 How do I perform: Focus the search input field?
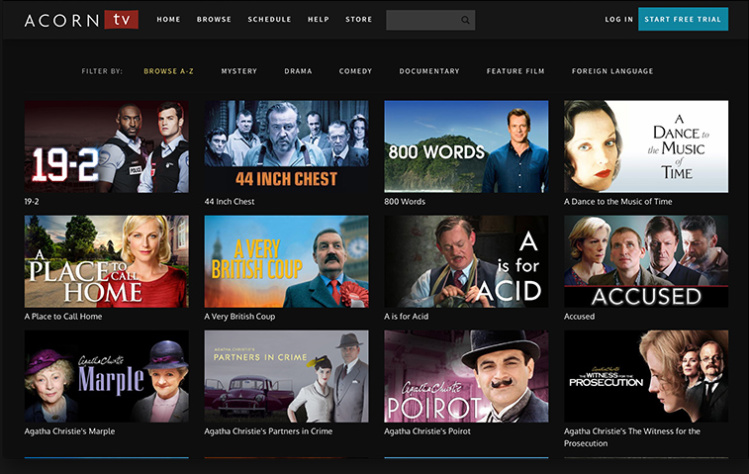pyautogui.click(x=430, y=20)
